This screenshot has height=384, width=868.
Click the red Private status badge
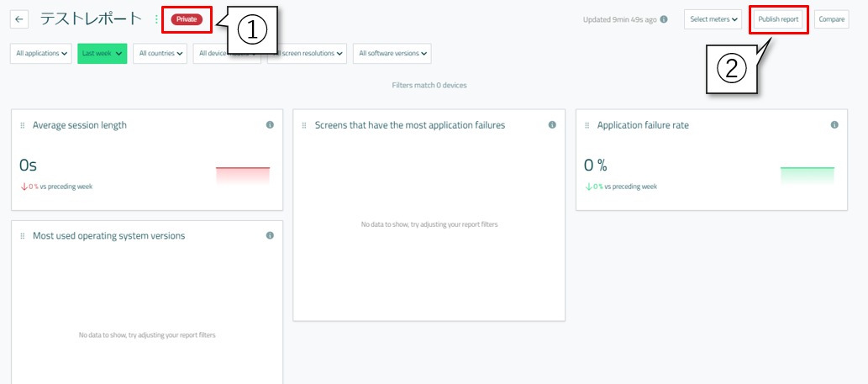tap(187, 19)
